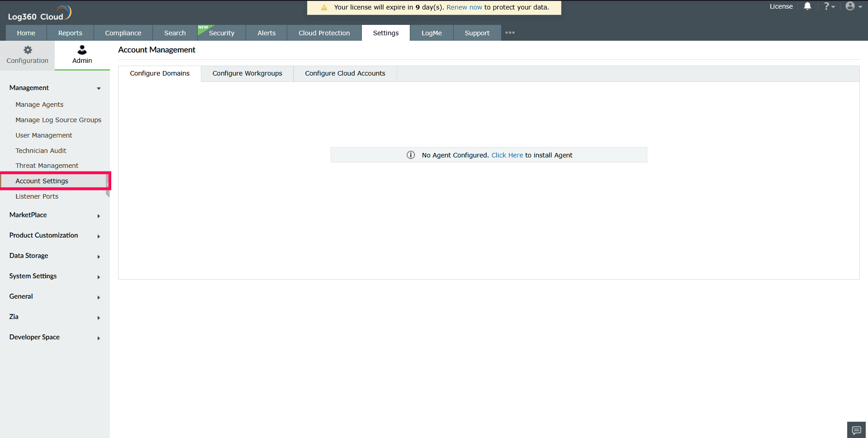Switch to the Configure Workgroups tab
This screenshot has height=438, width=868.
pos(247,73)
